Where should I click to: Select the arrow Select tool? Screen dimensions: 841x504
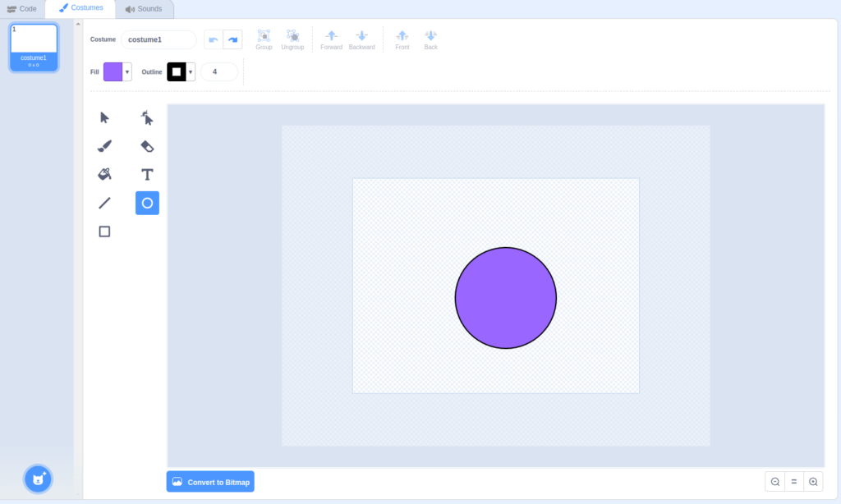pos(104,117)
